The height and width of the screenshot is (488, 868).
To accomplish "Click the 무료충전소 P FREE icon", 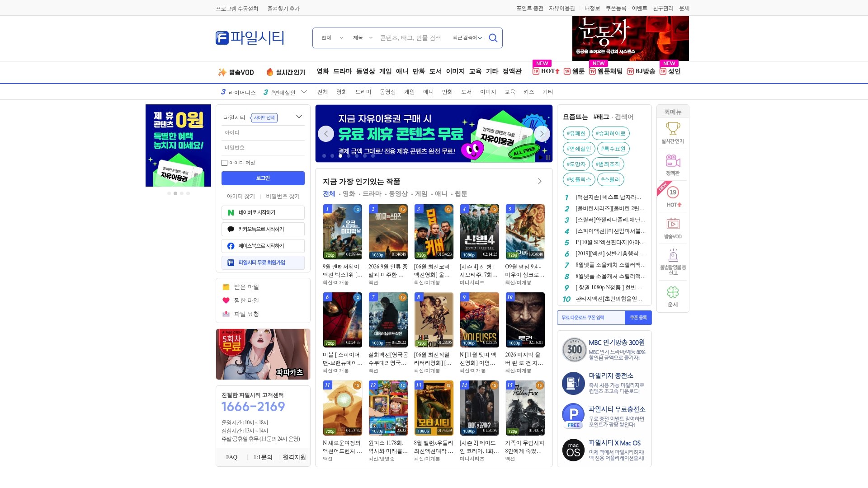I will [574, 416].
